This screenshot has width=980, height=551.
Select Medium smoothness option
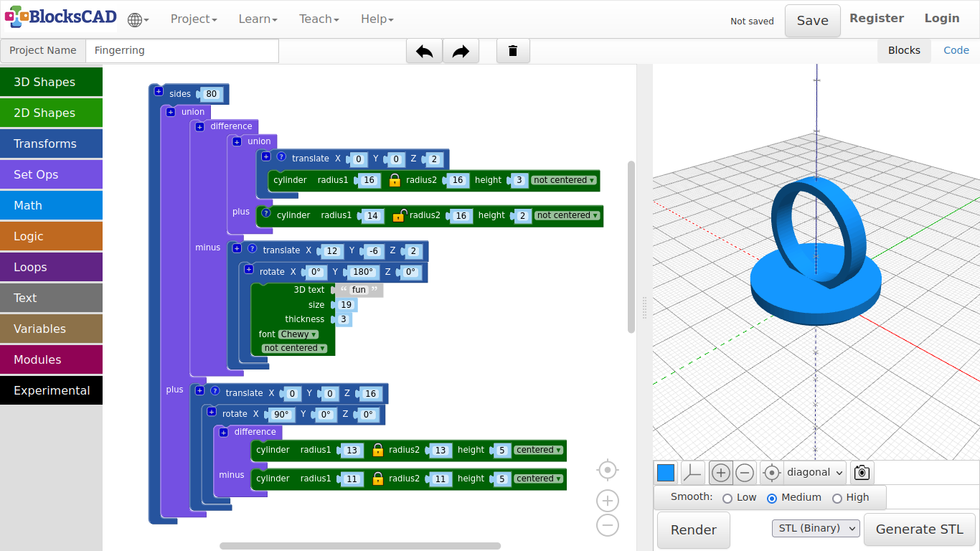point(772,498)
